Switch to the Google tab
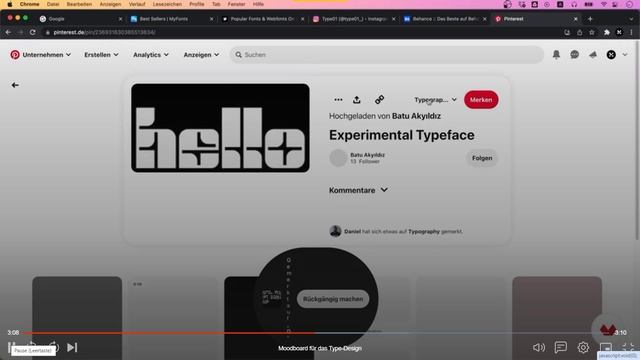Image resolution: width=640 pixels, height=360 pixels. [x=80, y=19]
